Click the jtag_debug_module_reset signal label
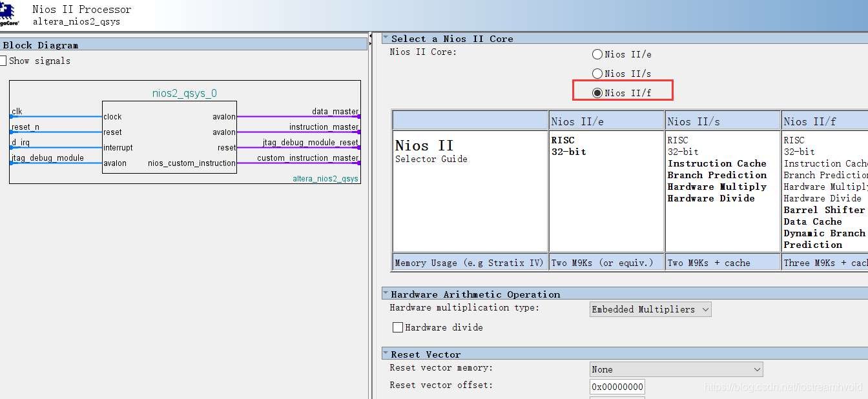This screenshot has width=868, height=399. click(x=311, y=143)
